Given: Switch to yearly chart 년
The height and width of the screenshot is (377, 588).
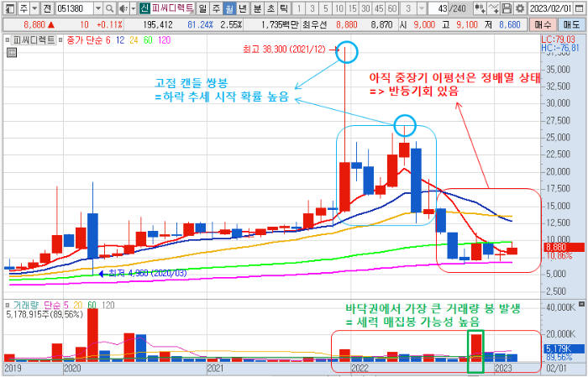Looking at the screenshot, I should coord(243,8).
